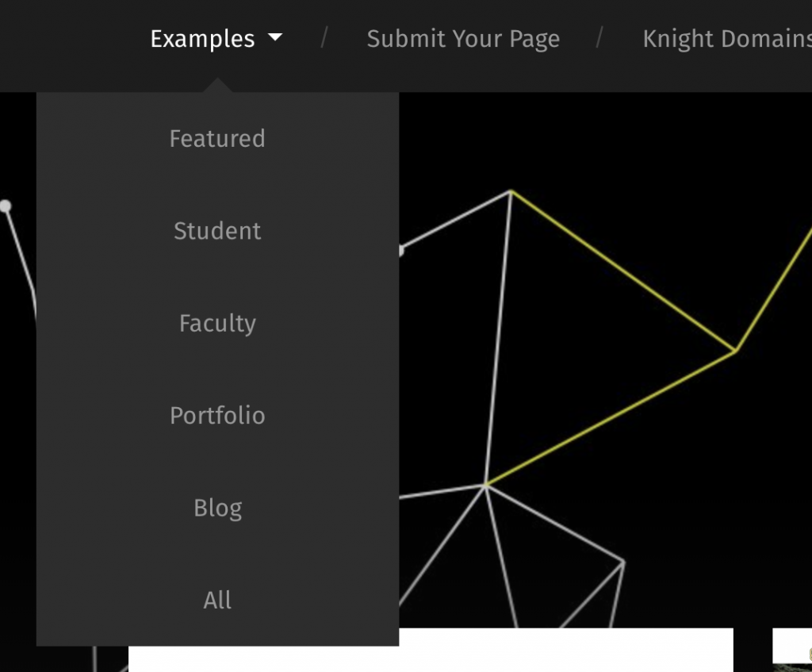Click the lower right network vertex near card
The width and height of the screenshot is (812, 672).
[x=622, y=563]
